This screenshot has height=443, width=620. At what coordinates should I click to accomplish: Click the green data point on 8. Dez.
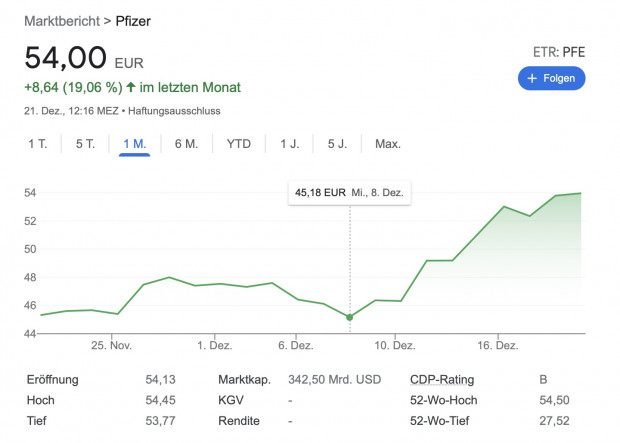pos(350,317)
